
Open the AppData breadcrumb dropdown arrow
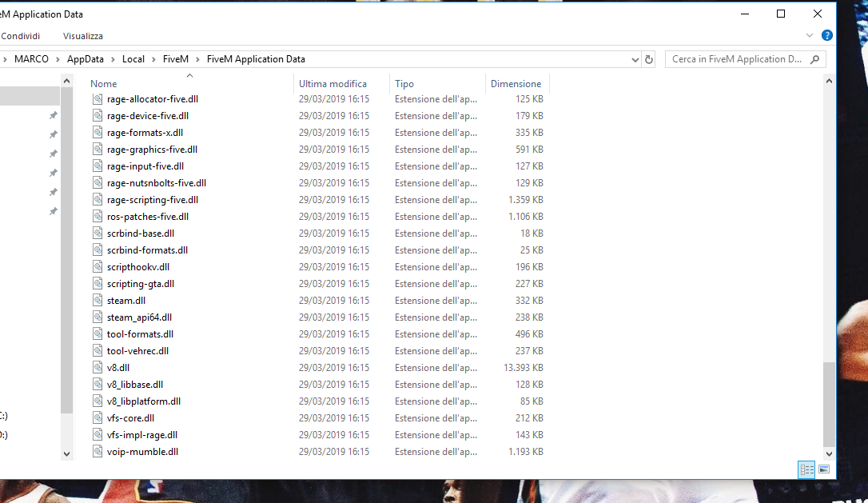pos(112,58)
